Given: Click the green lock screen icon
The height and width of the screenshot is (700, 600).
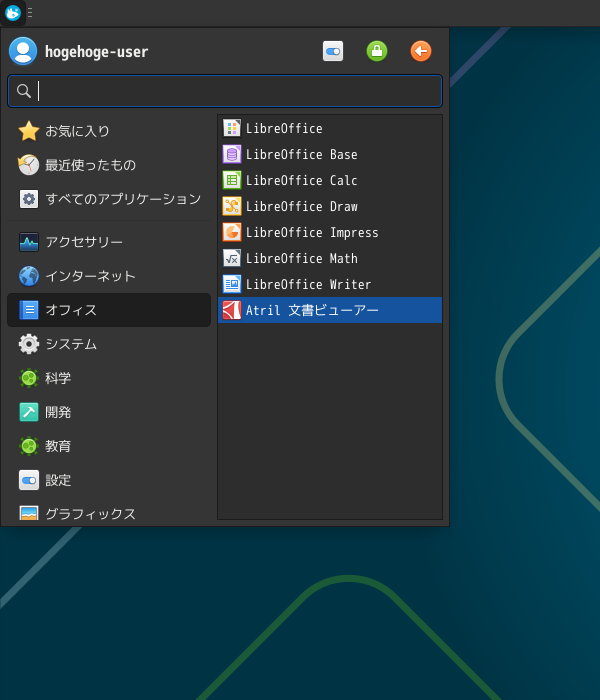Looking at the screenshot, I should point(377,51).
